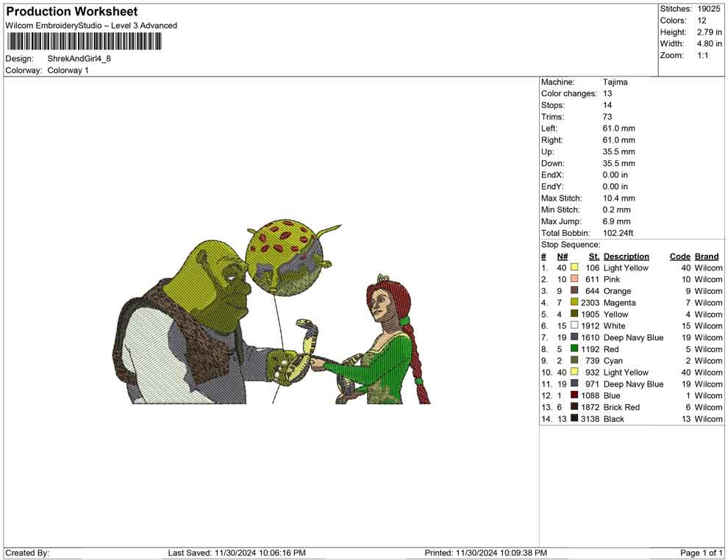Image resolution: width=728 pixels, height=560 pixels.
Task: Click the Trims value '73'
Action: tap(607, 117)
